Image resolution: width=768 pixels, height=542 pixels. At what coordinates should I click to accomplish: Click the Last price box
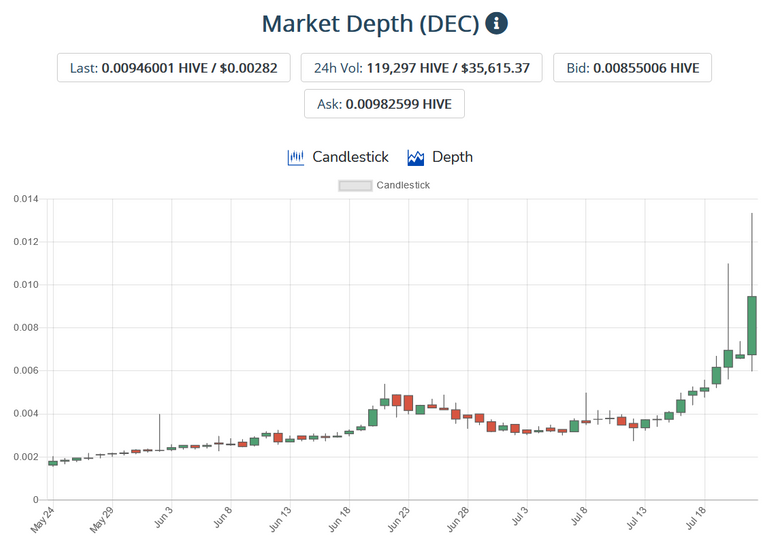(174, 68)
